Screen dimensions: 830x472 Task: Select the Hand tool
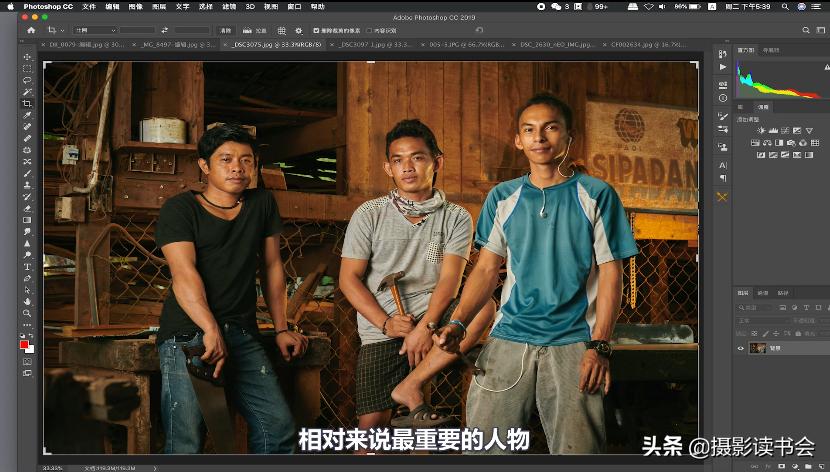(x=27, y=301)
